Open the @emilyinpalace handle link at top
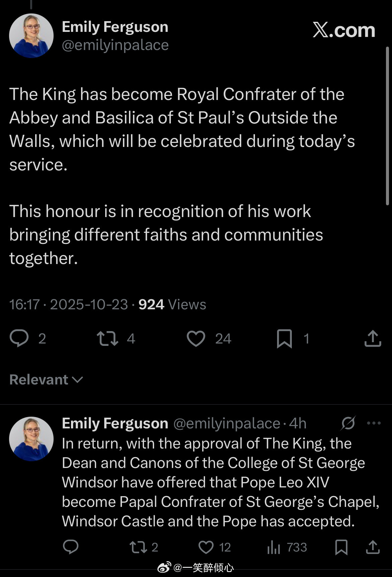Image resolution: width=392 pixels, height=577 pixels. click(115, 45)
